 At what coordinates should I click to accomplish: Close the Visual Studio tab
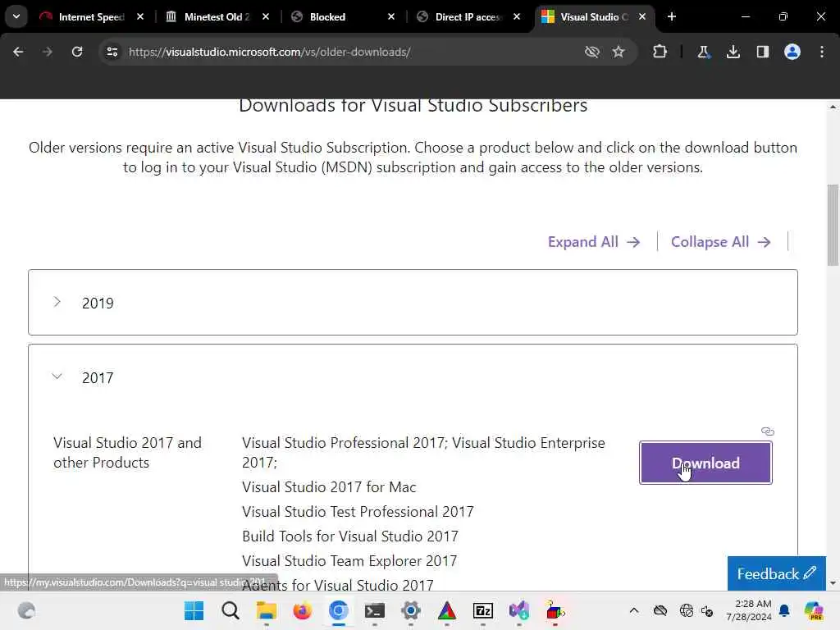pyautogui.click(x=641, y=17)
